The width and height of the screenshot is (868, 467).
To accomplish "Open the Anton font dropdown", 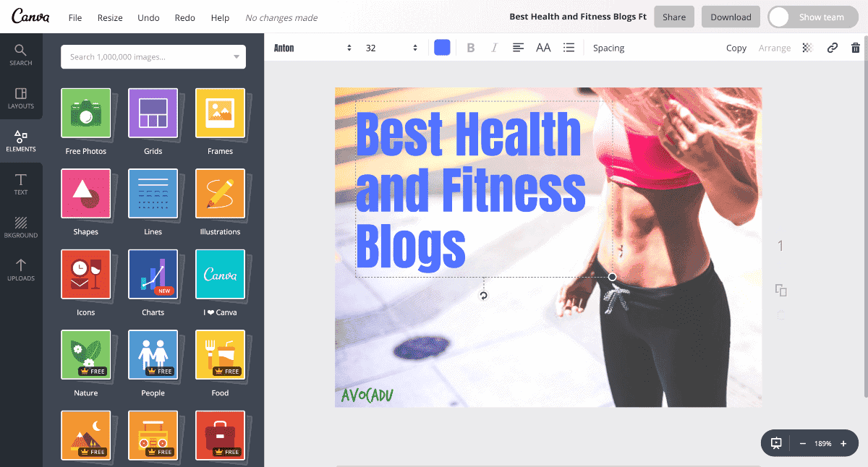I will pos(311,47).
